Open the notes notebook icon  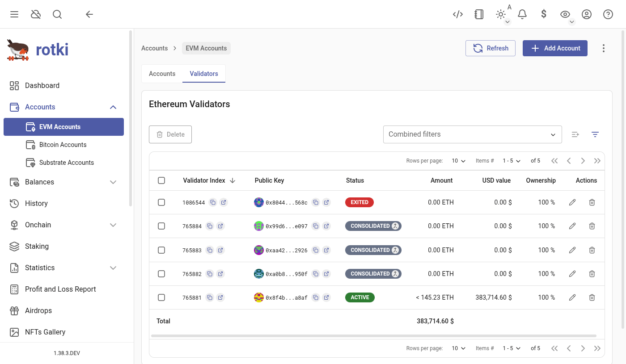(x=479, y=14)
